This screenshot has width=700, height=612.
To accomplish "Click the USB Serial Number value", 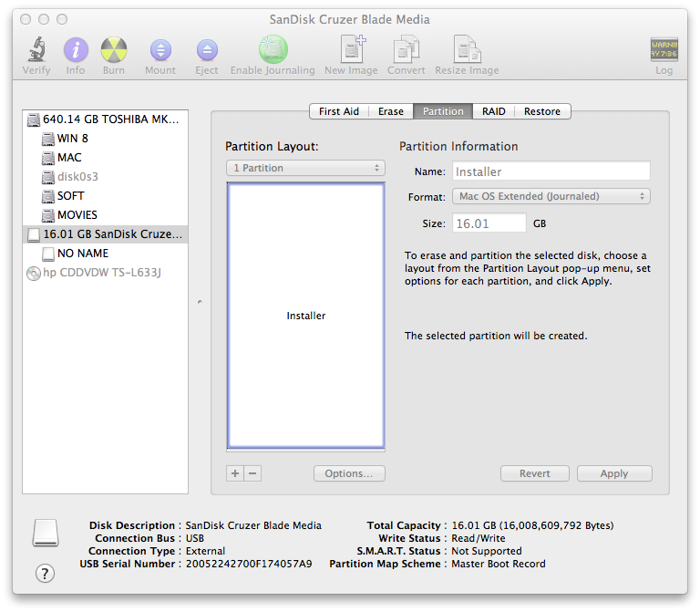I will click(249, 564).
